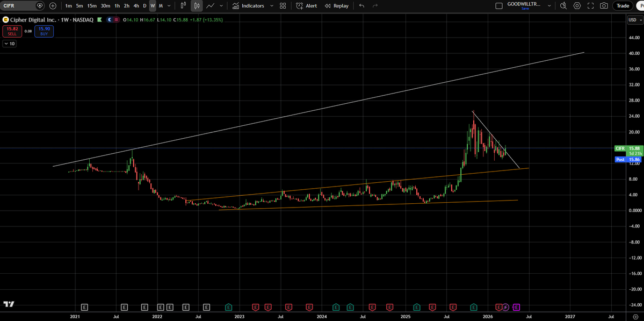Select the lower orange trendline

pyautogui.click(x=368, y=205)
